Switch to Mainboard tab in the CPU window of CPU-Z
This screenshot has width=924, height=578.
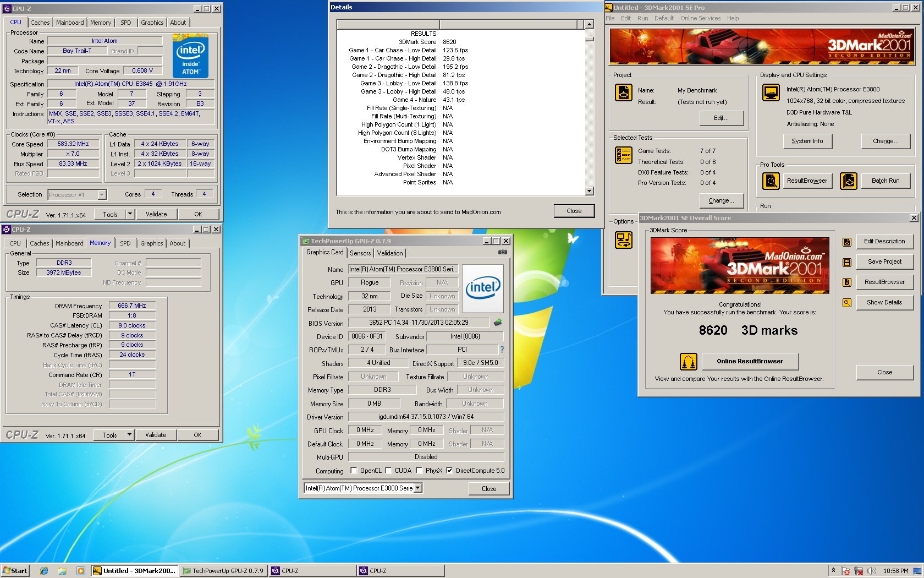(70, 23)
